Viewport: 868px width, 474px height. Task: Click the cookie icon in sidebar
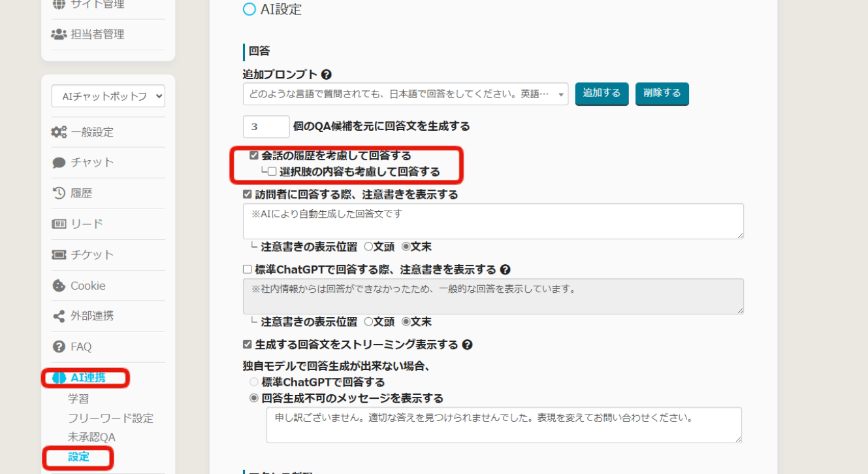coord(59,286)
